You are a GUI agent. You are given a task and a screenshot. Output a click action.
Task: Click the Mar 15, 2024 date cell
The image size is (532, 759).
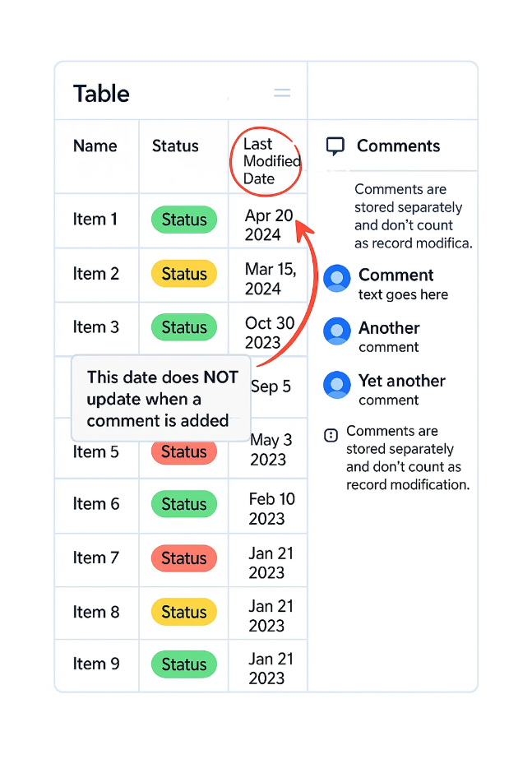tap(271, 279)
